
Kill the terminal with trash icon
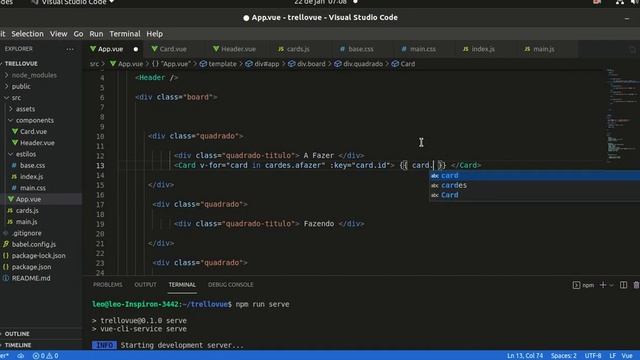coord(636,285)
